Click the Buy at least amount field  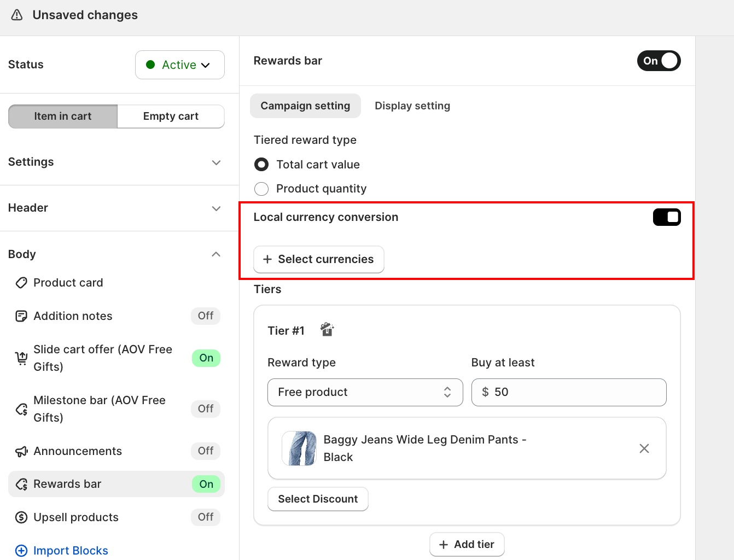tap(569, 392)
